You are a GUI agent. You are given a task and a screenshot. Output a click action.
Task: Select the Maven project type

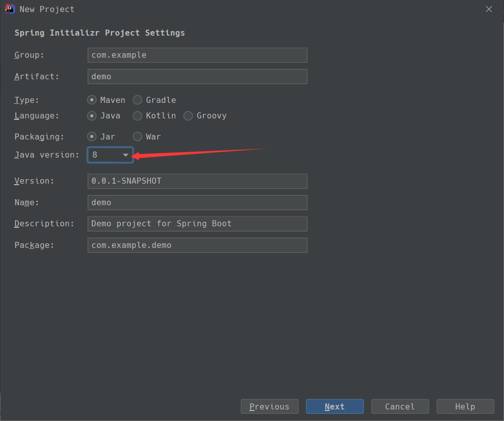pos(92,100)
